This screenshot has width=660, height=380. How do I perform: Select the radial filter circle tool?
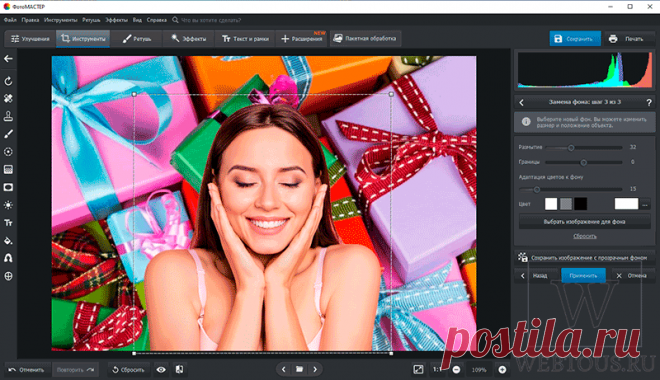(x=8, y=151)
